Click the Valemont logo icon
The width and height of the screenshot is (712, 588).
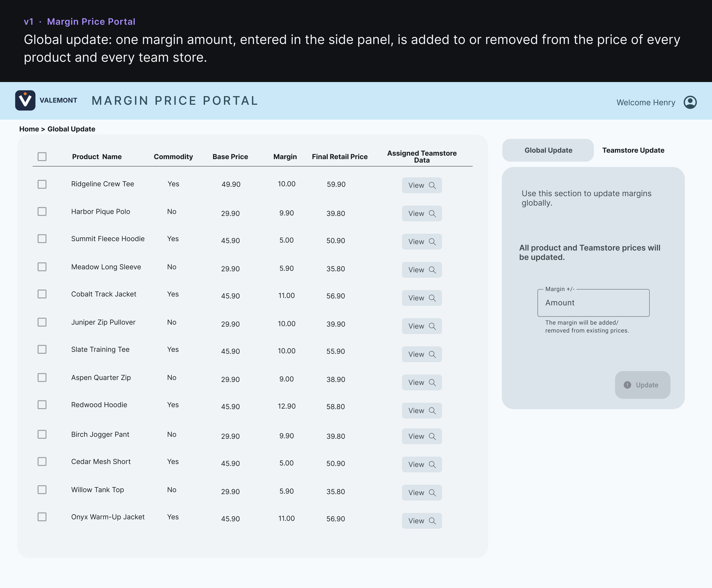tap(25, 100)
